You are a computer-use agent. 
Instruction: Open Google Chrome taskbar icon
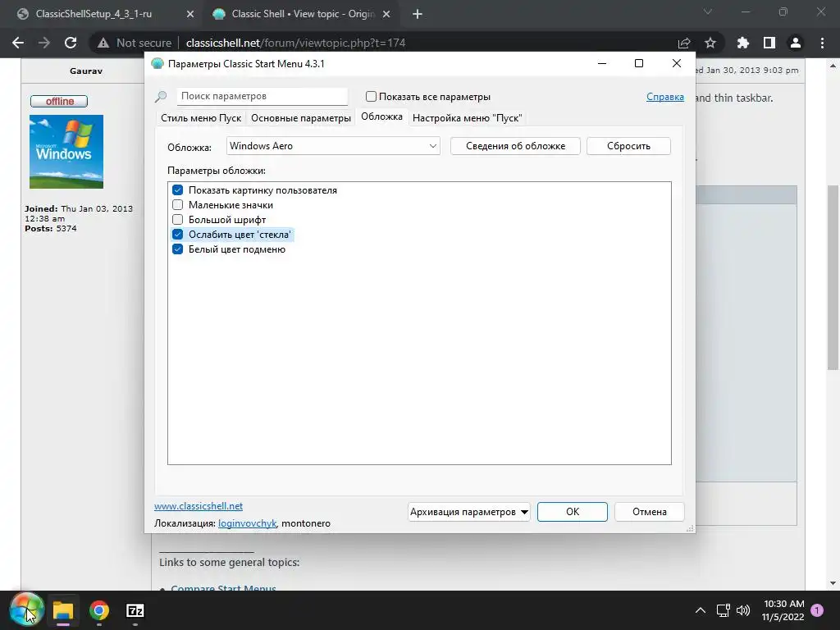pyautogui.click(x=99, y=610)
